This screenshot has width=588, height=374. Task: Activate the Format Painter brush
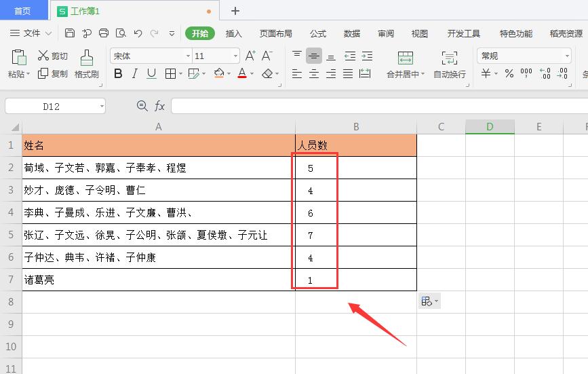tap(87, 58)
